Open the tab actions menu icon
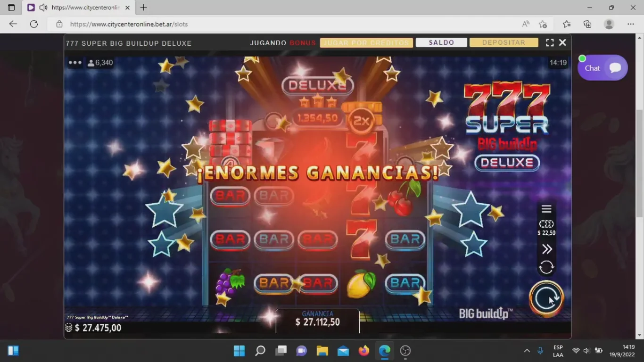The height and width of the screenshot is (362, 644). (11, 8)
